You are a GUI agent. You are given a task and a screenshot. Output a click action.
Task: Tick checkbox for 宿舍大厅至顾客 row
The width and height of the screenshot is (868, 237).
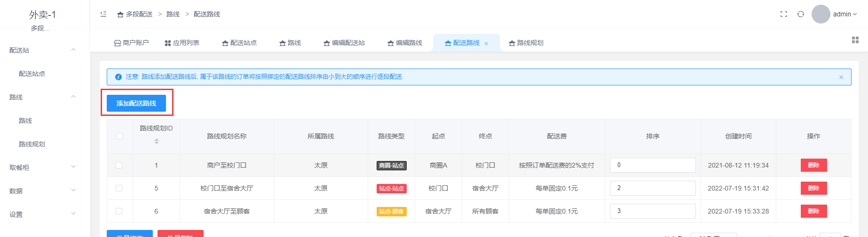pos(119,211)
